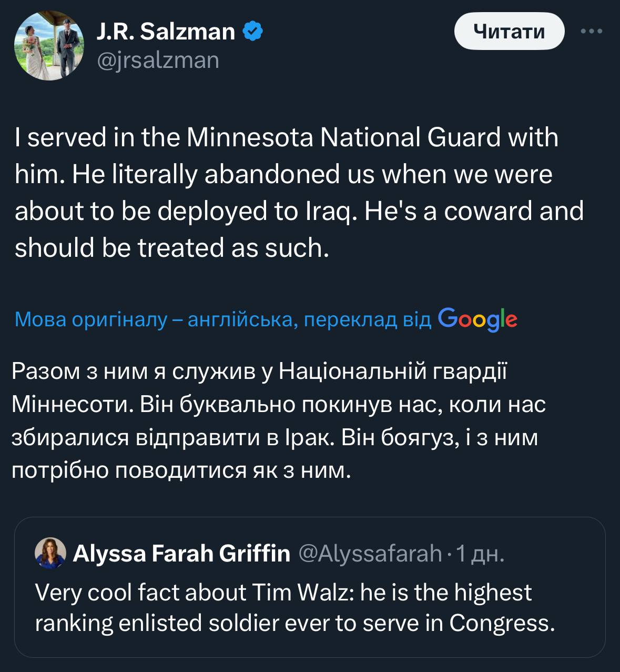The height and width of the screenshot is (672, 620).
Task: Open the @Alyssafarah handle
Action: coord(370,553)
